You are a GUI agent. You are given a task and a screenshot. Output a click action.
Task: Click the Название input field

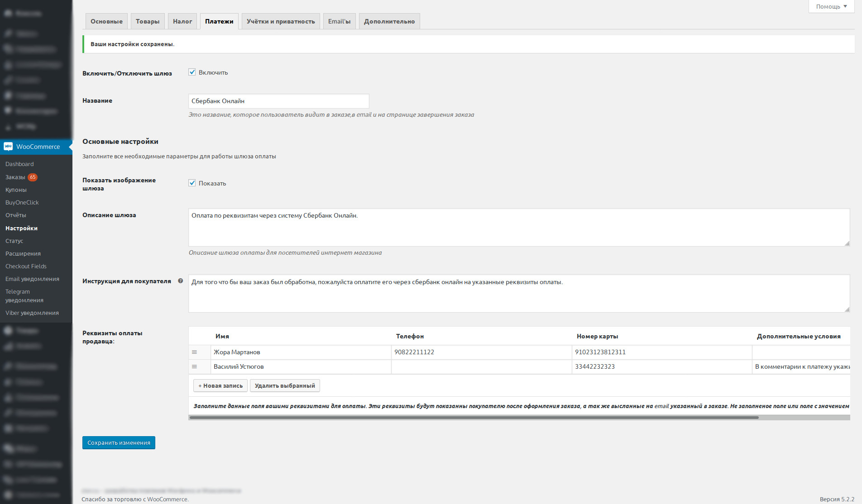pyautogui.click(x=278, y=100)
